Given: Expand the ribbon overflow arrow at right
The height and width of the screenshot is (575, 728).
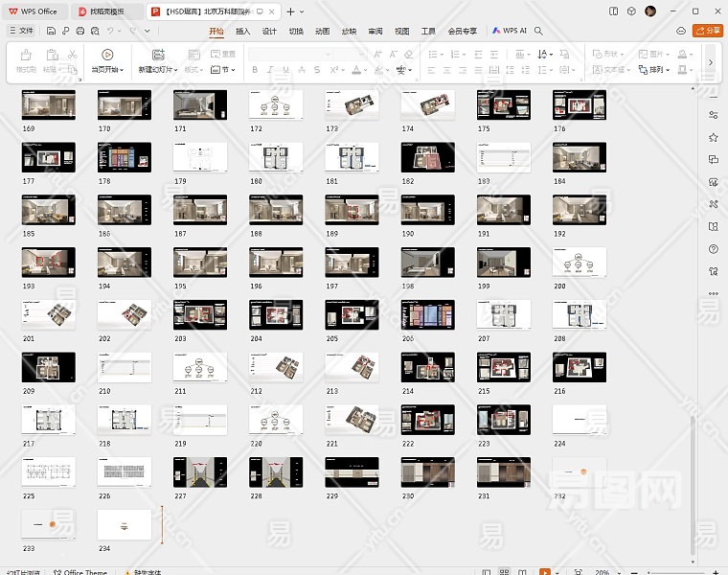Looking at the screenshot, I should pos(710,62).
